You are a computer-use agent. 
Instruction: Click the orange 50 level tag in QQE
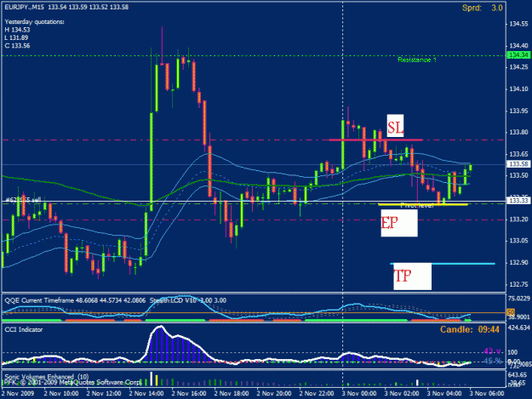tap(511, 312)
